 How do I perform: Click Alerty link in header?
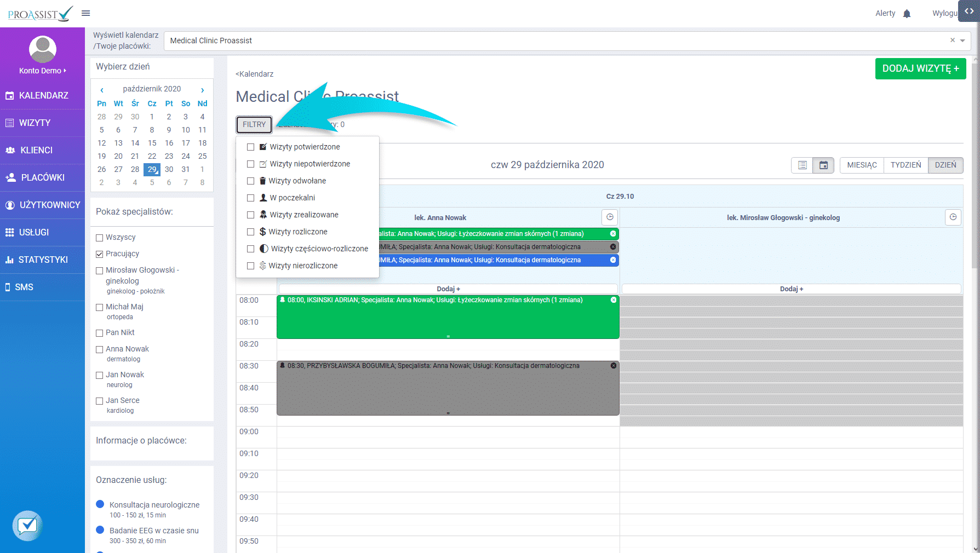point(885,13)
